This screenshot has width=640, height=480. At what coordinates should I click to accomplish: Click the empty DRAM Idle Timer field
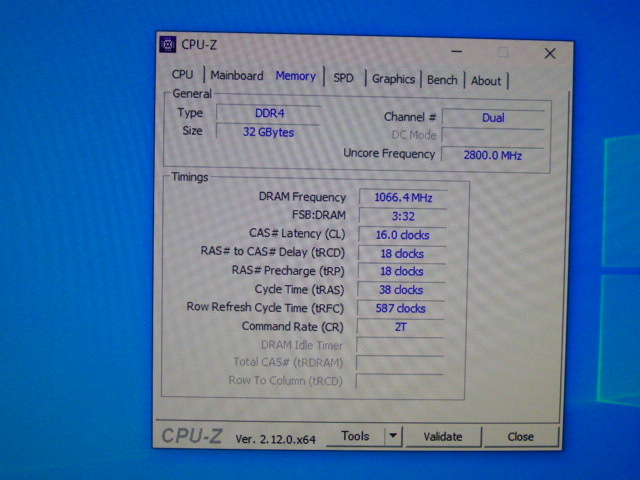coord(400,345)
